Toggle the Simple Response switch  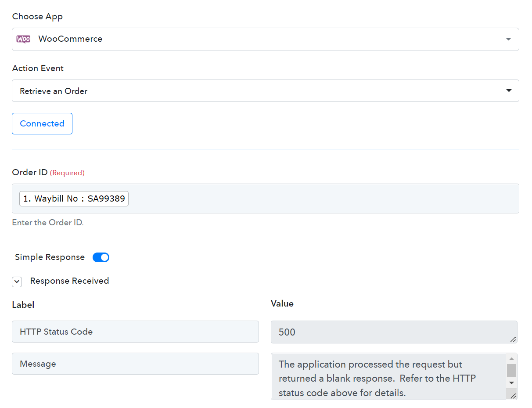click(101, 257)
